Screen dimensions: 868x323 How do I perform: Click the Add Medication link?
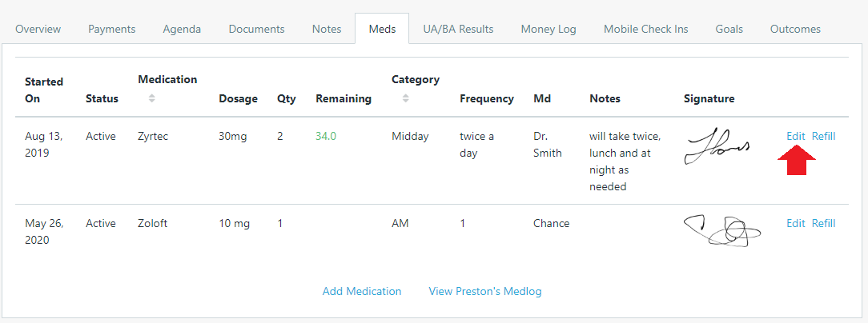tap(362, 291)
